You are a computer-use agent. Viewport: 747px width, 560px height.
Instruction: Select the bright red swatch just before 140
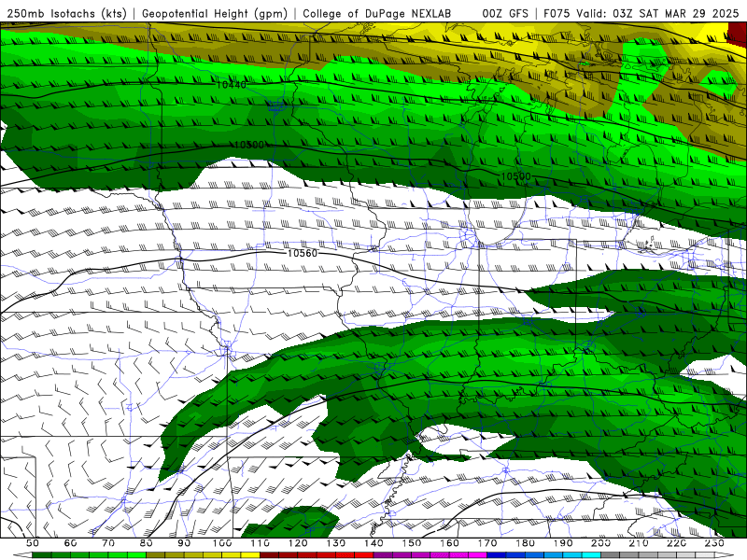364,554
